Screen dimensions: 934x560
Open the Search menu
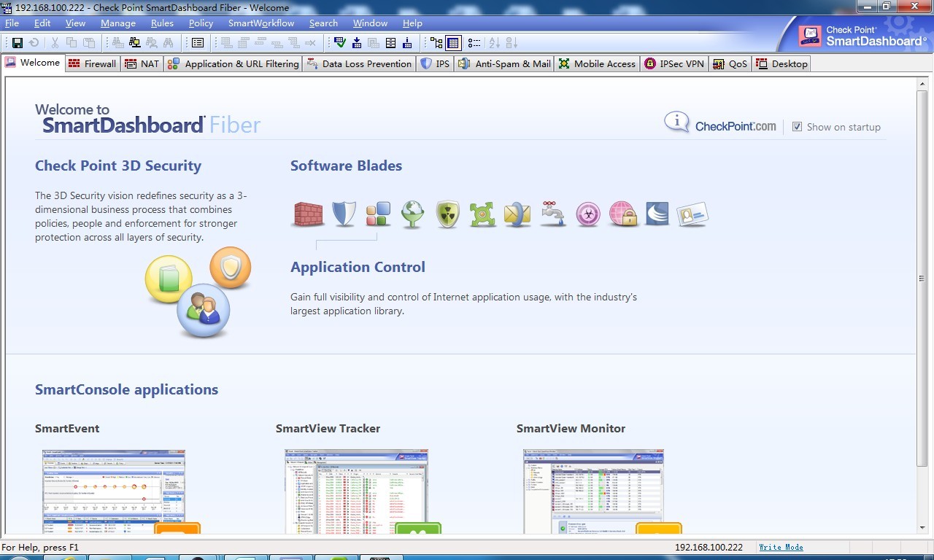click(x=323, y=23)
